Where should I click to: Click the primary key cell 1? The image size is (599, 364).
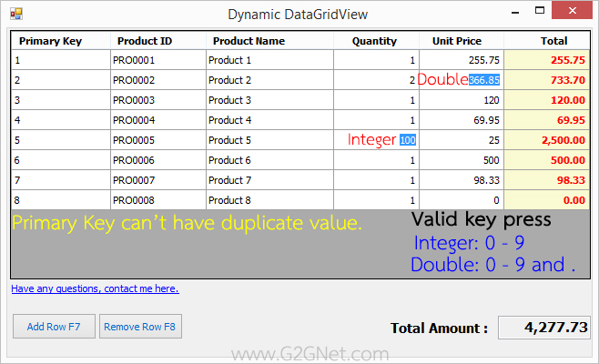click(x=61, y=60)
